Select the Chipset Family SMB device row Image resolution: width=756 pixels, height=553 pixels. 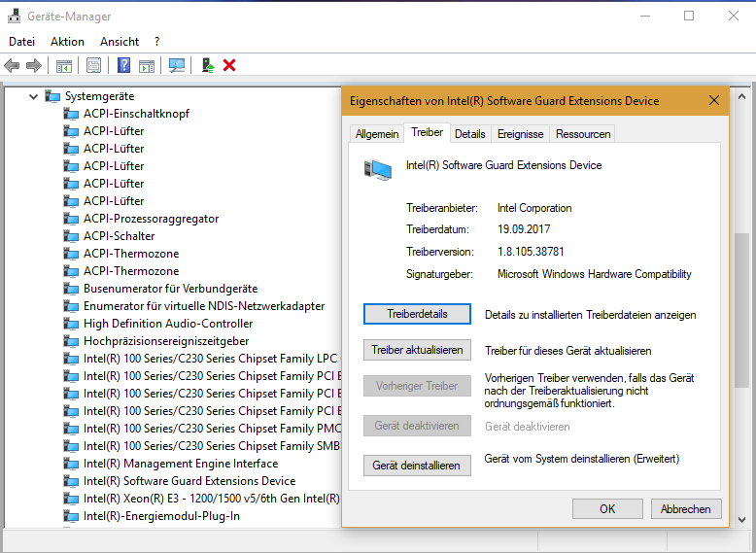212,446
